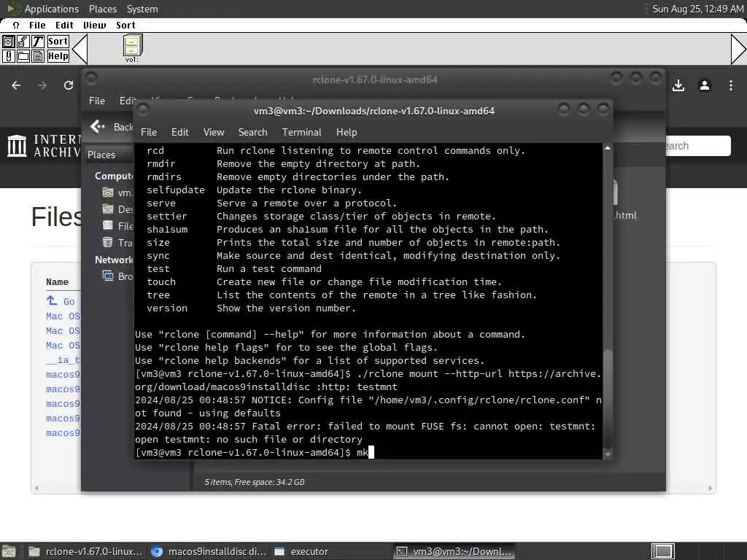Open Executor's File menu
The height and width of the screenshot is (560, 747).
click(37, 26)
